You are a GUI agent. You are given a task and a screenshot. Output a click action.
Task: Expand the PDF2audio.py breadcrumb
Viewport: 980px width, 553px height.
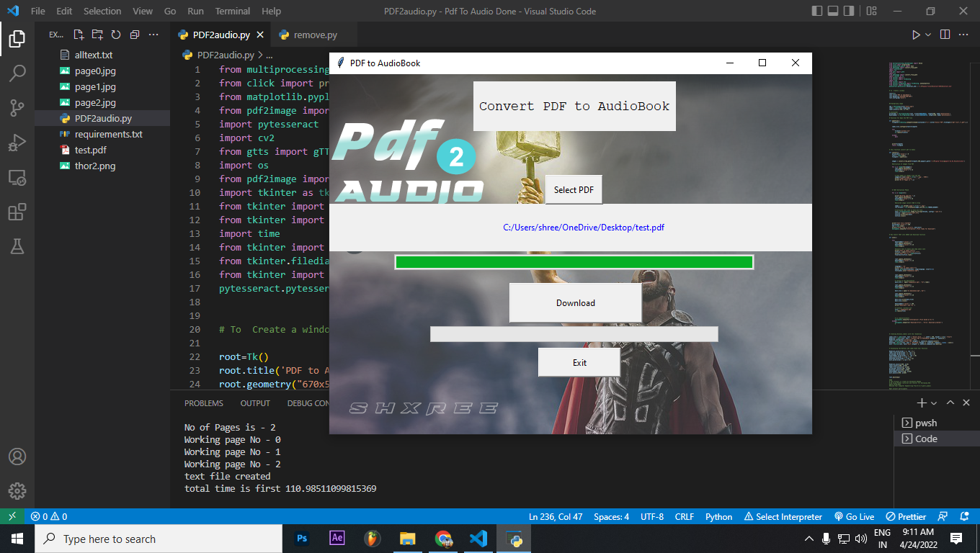pos(269,54)
